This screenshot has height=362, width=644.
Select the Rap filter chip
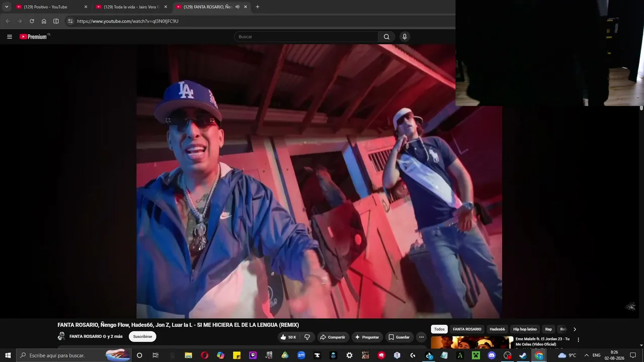pos(548,329)
